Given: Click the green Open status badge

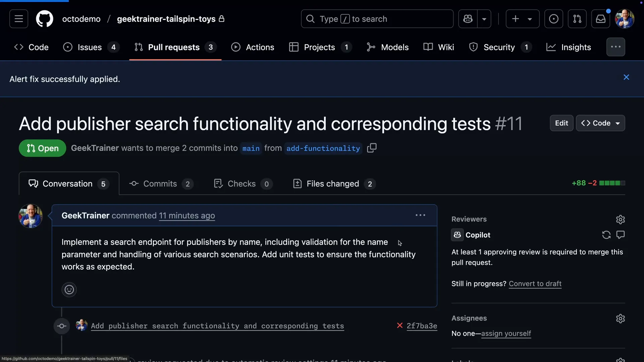Looking at the screenshot, I should tap(42, 148).
